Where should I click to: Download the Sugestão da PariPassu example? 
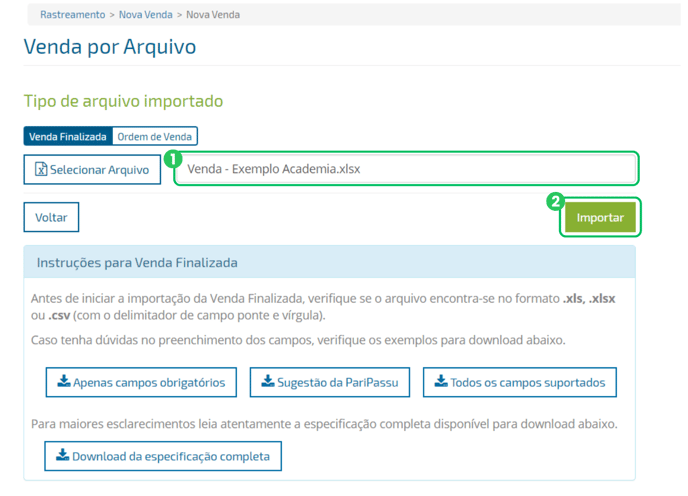point(330,382)
